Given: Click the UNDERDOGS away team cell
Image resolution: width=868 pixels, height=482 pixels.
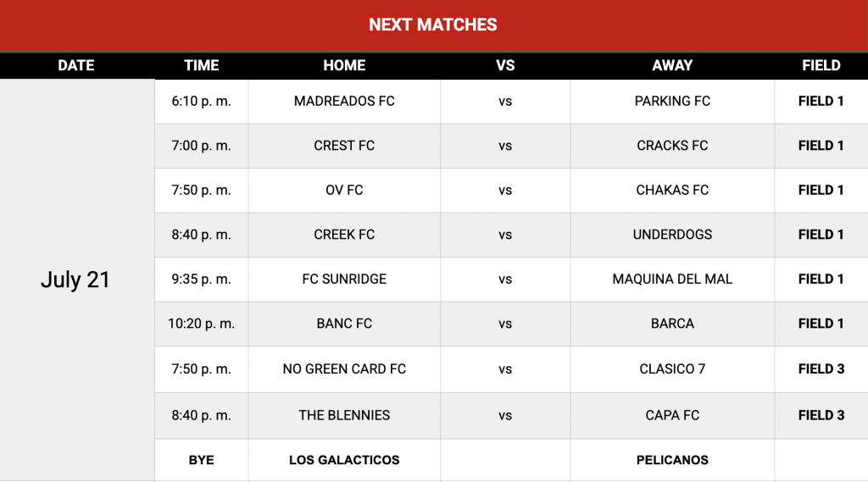Looking at the screenshot, I should [672, 235].
